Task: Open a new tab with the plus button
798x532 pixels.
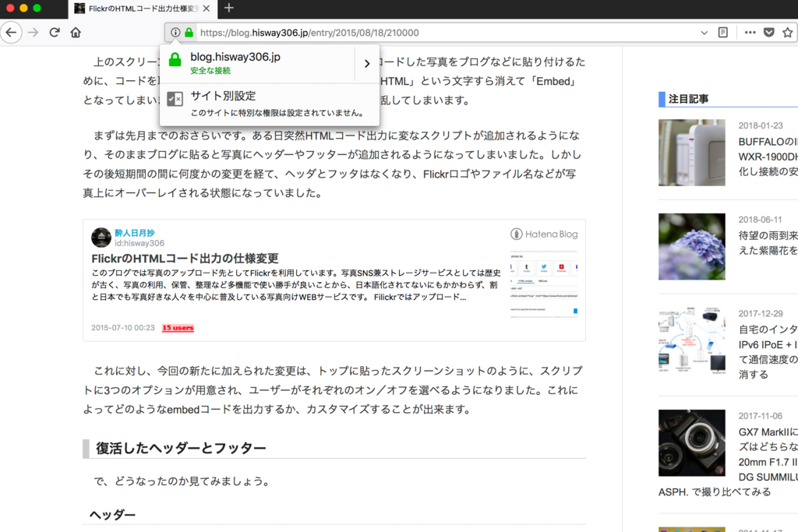Action: click(x=229, y=8)
